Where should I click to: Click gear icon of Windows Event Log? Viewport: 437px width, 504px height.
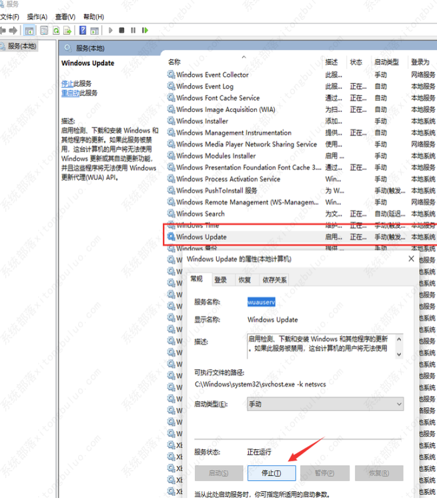[x=171, y=86]
